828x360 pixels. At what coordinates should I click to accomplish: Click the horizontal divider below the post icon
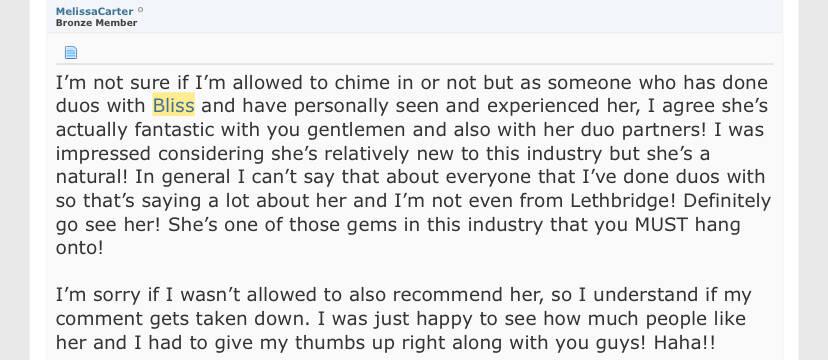(415, 64)
